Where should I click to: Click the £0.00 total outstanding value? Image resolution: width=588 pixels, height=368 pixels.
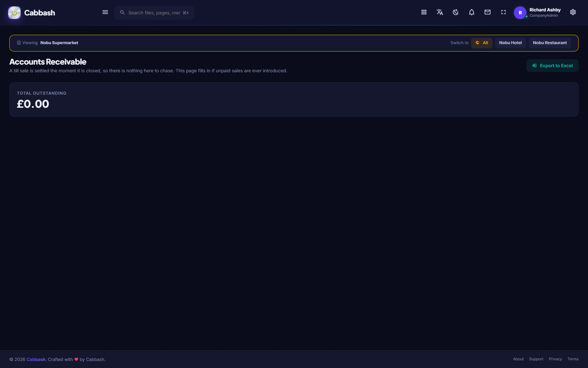[33, 104]
